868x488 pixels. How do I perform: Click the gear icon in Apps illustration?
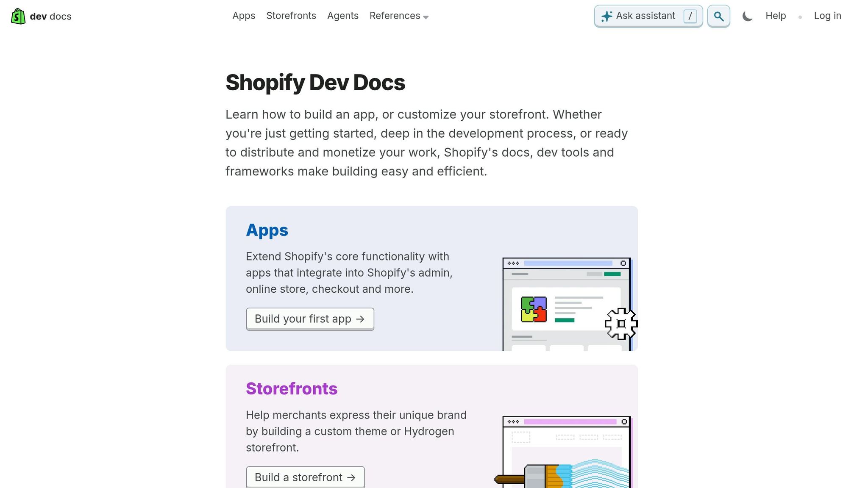[x=621, y=324]
